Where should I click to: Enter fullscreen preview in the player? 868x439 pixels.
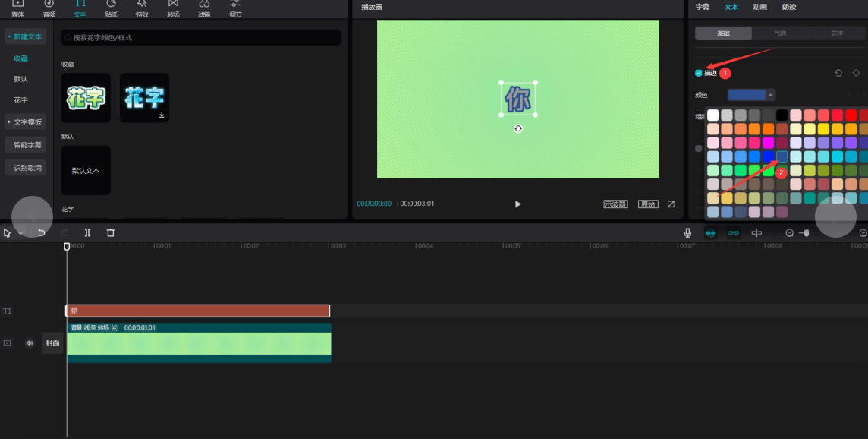coord(671,204)
